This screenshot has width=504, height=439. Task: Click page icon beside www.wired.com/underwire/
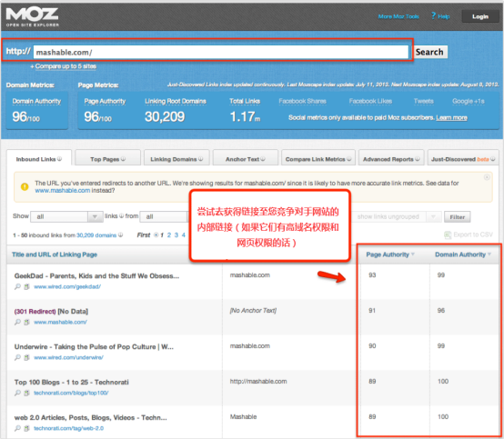[x=26, y=357]
